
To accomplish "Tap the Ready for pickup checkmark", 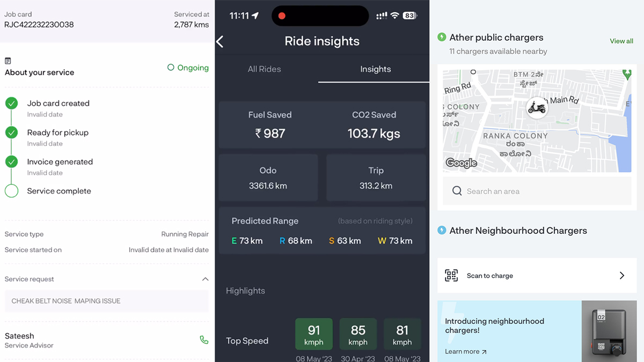I will click(12, 132).
